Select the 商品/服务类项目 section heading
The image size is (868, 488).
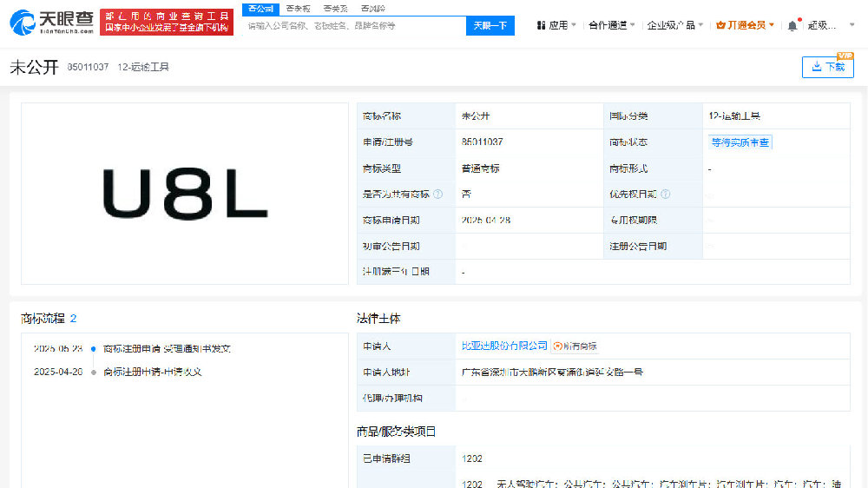(397, 432)
